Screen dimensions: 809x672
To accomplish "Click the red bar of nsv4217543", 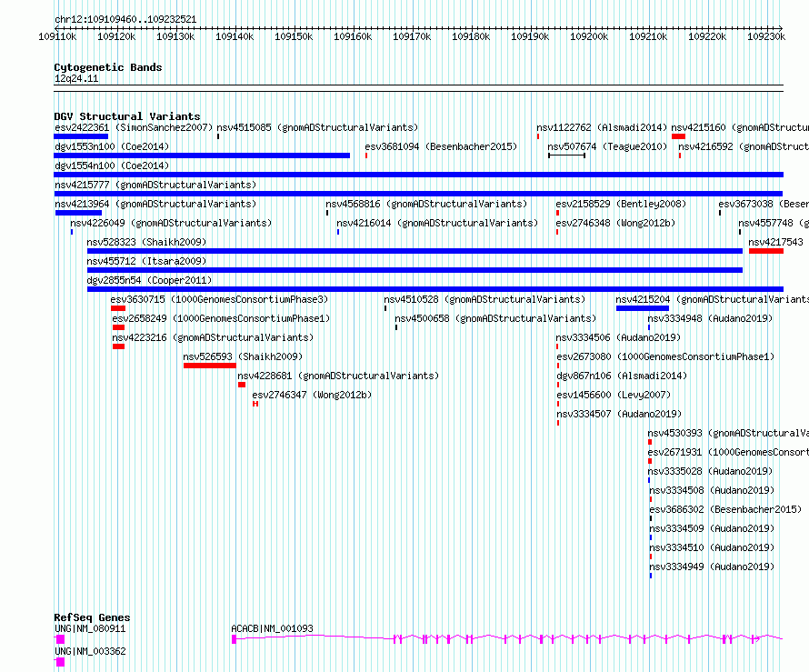I will [766, 251].
